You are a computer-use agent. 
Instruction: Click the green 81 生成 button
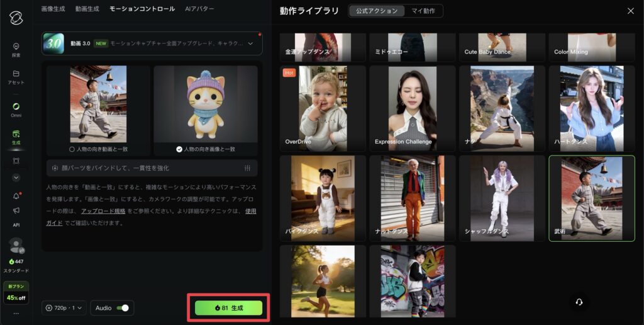tap(228, 308)
